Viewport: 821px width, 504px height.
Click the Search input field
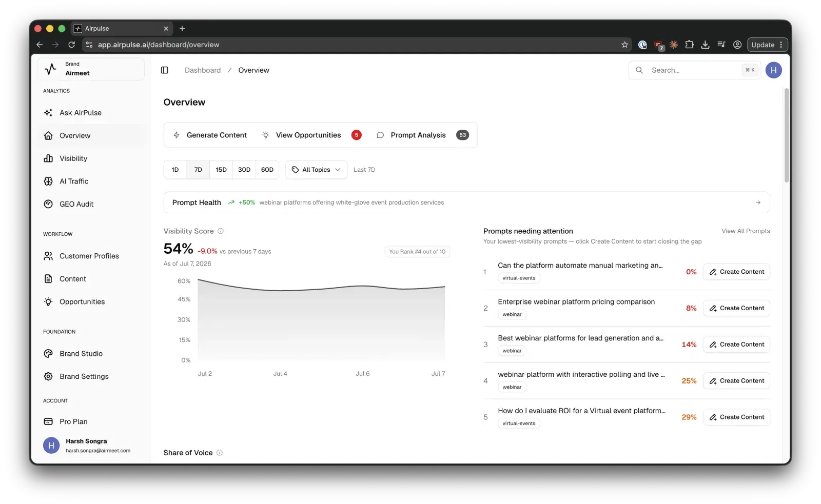(695, 70)
